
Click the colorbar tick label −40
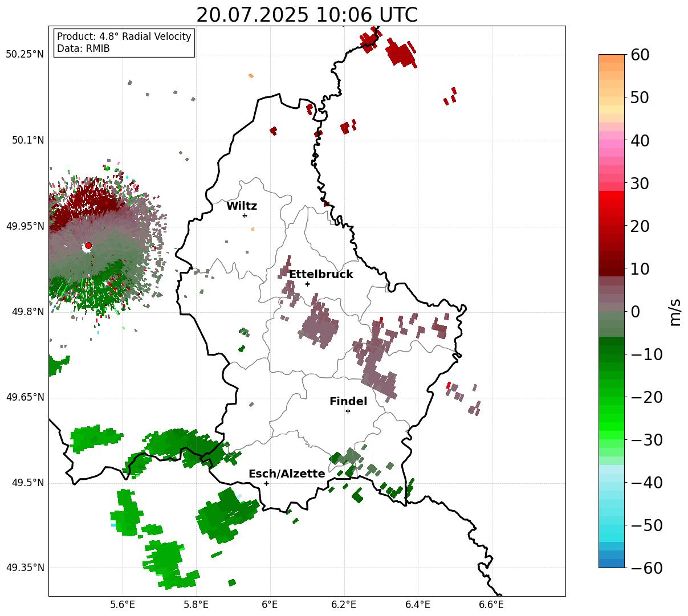tap(646, 483)
